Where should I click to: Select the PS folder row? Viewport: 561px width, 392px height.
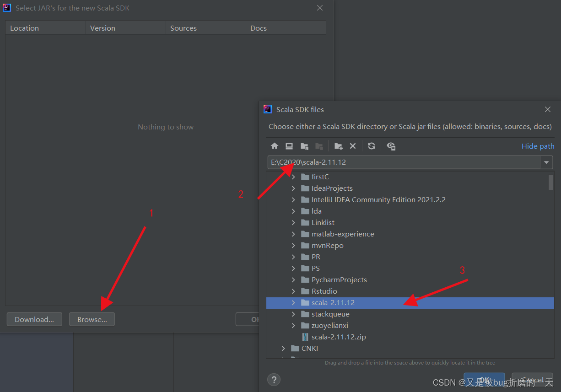coord(410,268)
